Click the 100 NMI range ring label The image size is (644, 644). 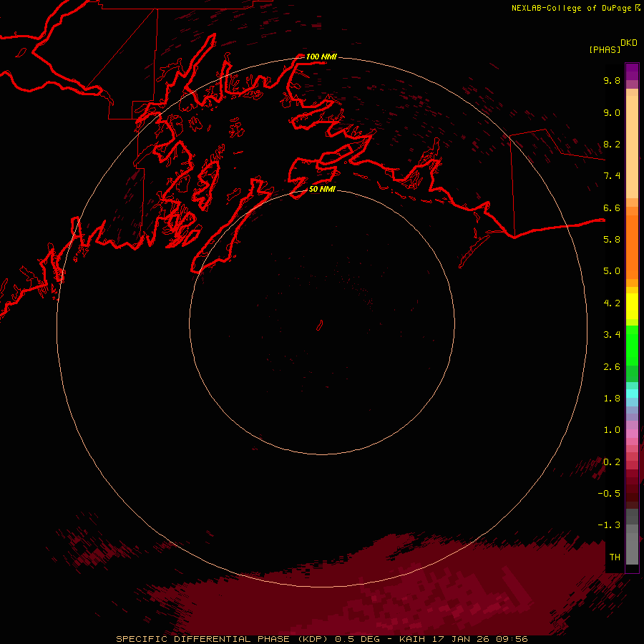pyautogui.click(x=321, y=57)
